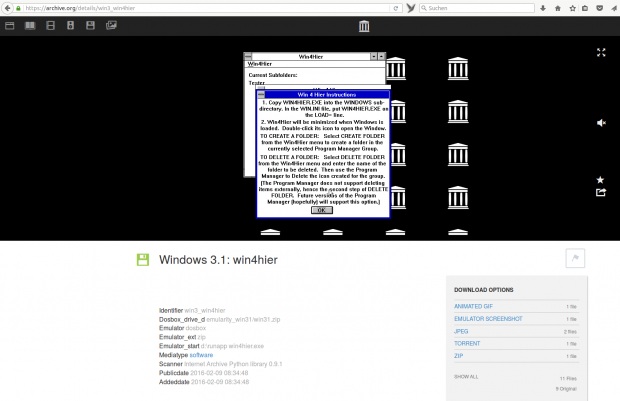This screenshot has width=620, height=401.
Task: Open the Software floppy icon in Archive navbar
Action: pyautogui.click(x=90, y=26)
